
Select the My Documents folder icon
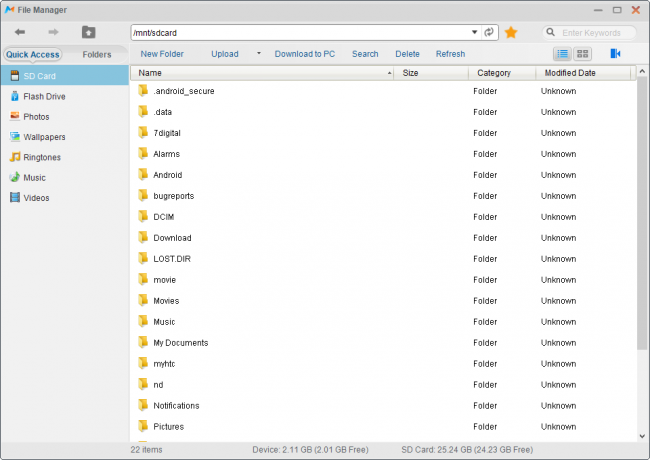point(143,342)
